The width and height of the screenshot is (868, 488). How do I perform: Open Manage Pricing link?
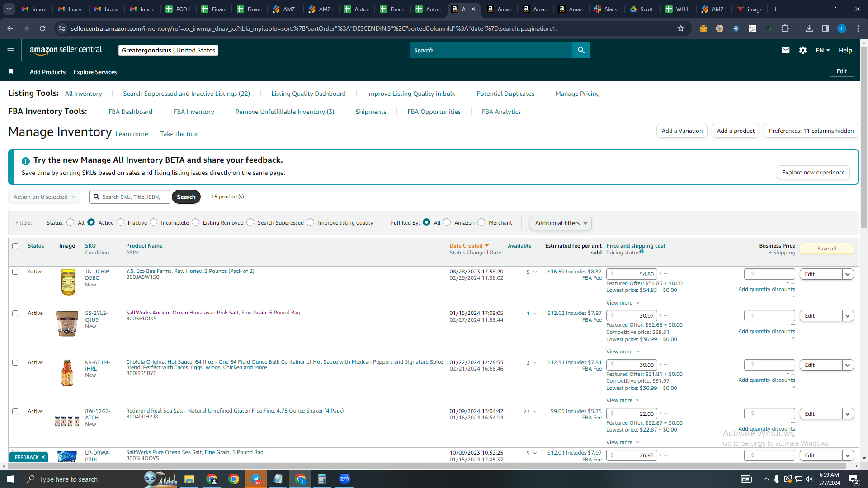[577, 94]
